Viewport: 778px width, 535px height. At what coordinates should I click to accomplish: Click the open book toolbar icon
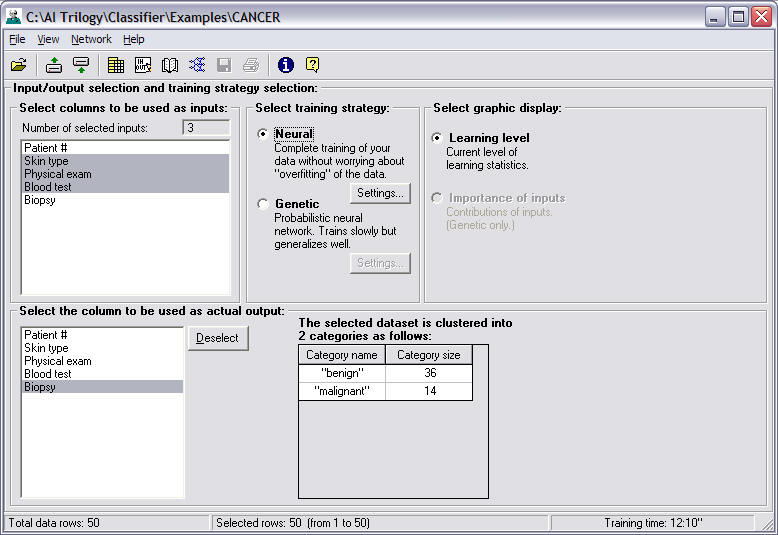tap(170, 65)
